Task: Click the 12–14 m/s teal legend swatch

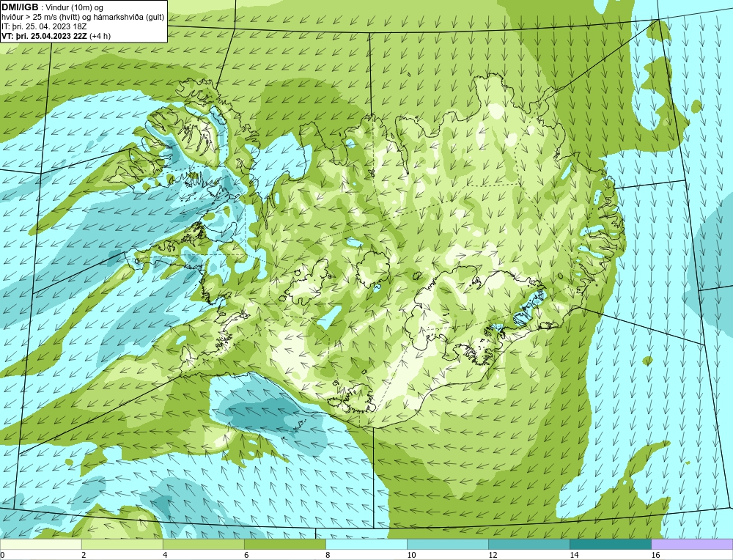Action: coord(528,544)
